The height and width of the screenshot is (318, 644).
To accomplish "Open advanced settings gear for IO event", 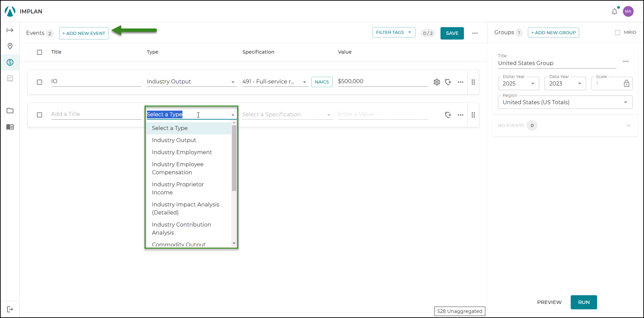I will click(437, 82).
